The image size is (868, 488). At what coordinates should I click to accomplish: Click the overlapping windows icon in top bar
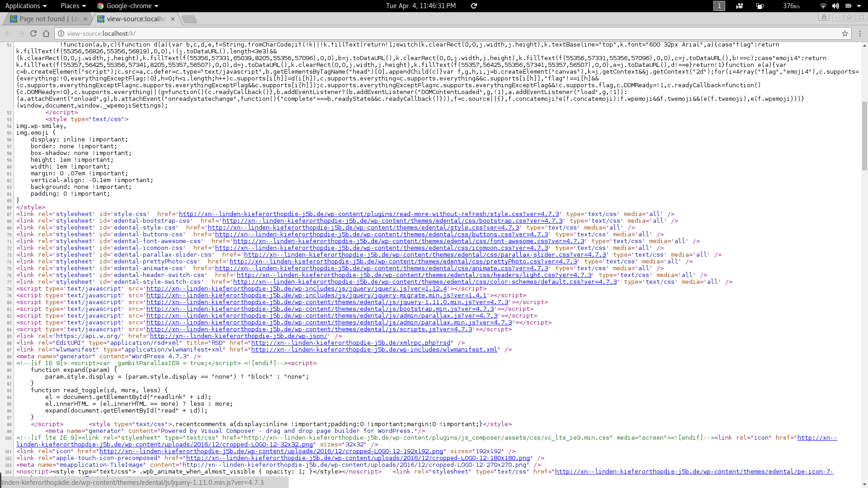[x=760, y=6]
